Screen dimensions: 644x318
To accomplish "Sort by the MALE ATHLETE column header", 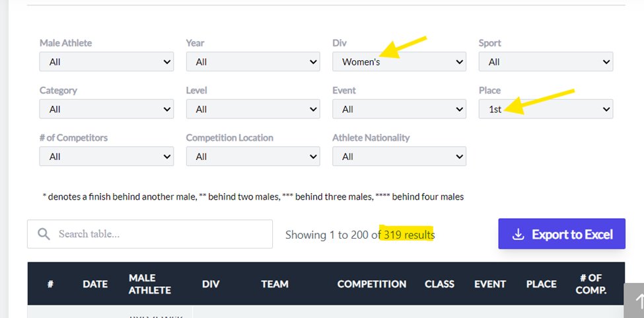I will click(149, 284).
